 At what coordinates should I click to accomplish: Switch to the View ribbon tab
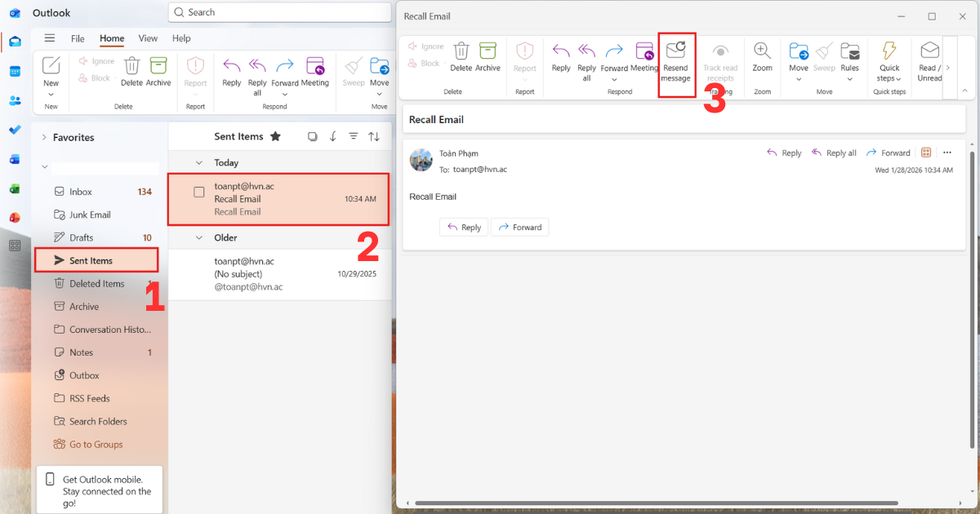tap(148, 38)
